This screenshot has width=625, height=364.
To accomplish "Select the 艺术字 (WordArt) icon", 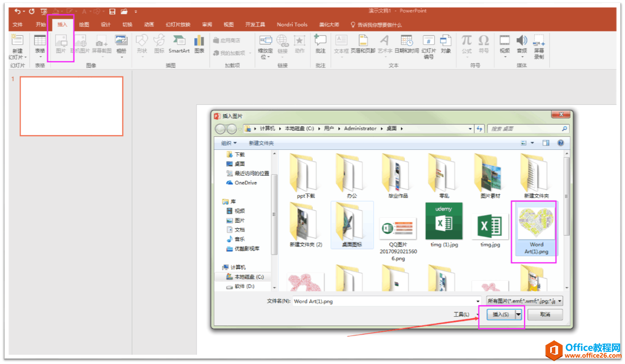I will click(385, 43).
